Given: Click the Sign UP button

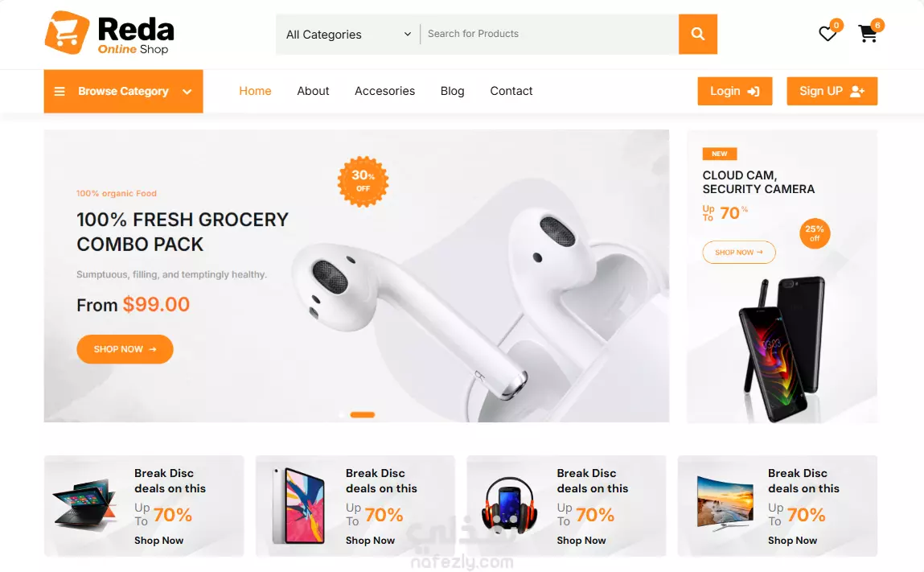Looking at the screenshot, I should point(832,92).
